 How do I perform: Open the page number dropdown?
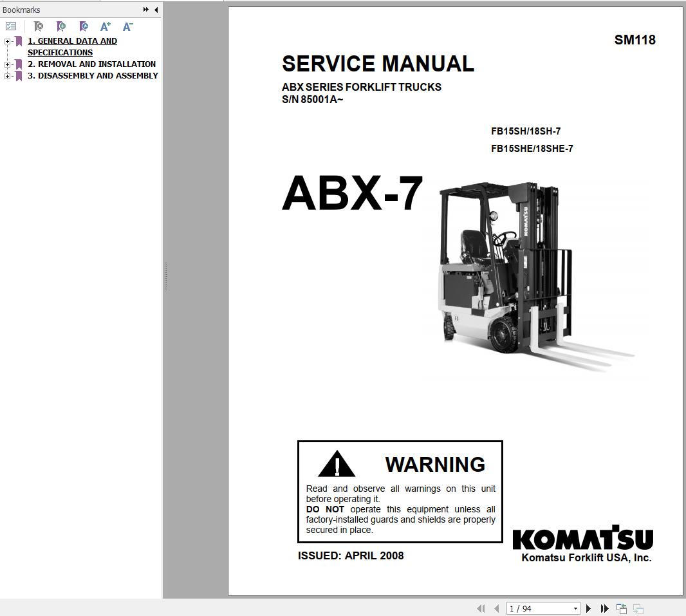(575, 608)
